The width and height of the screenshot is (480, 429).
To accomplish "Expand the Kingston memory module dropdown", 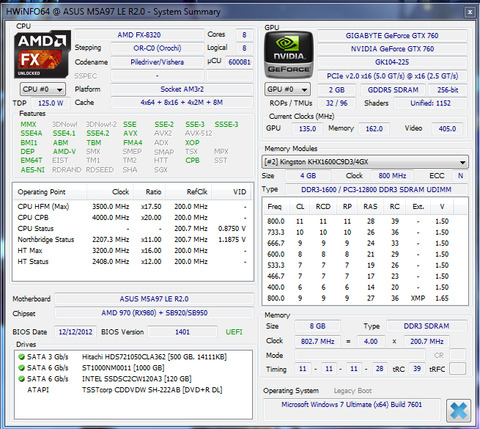I will tap(365, 162).
